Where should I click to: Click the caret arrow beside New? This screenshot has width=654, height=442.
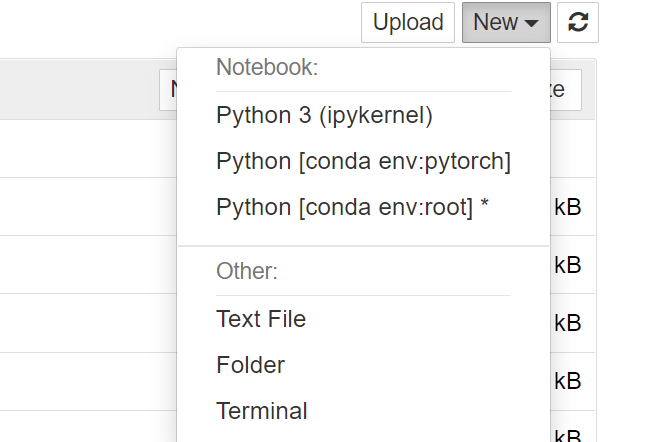point(531,24)
